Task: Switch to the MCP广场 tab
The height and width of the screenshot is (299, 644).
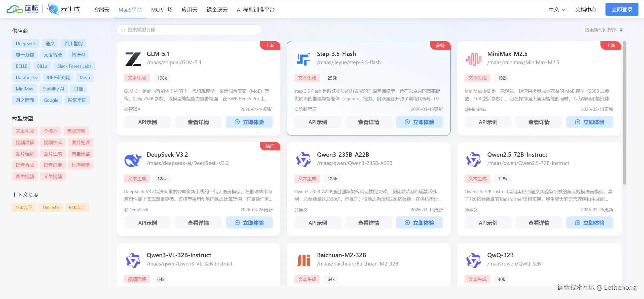Action: 162,10
